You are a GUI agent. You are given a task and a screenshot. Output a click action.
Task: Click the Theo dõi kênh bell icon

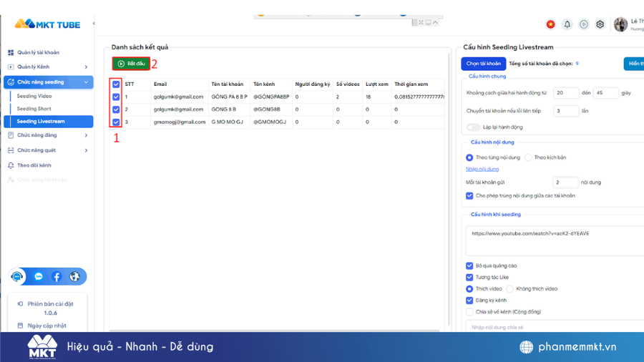pos(11,165)
